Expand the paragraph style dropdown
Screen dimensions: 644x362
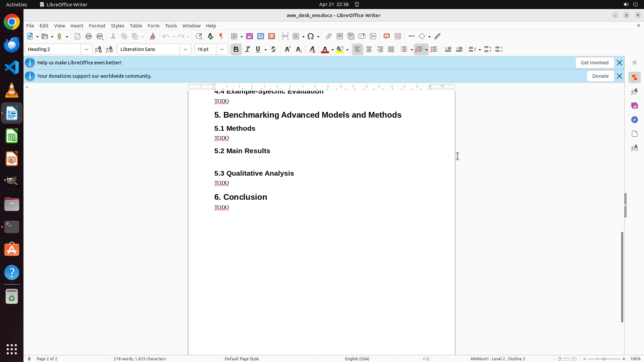click(87, 49)
